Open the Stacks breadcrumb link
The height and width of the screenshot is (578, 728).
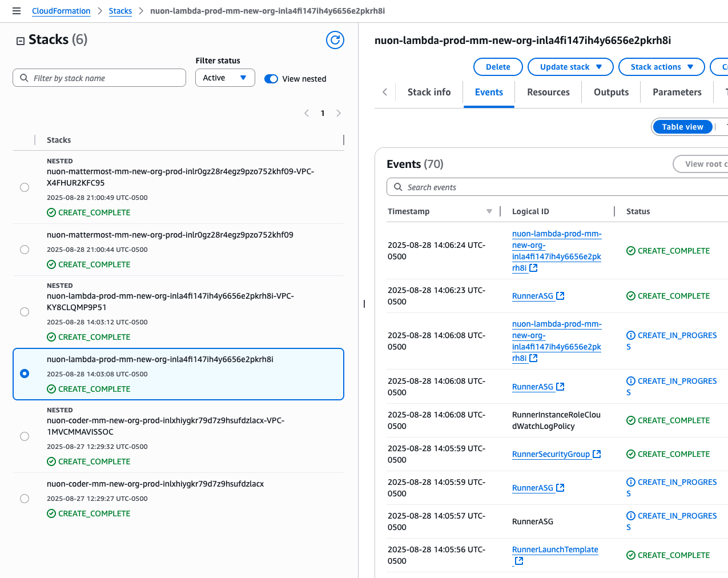pyautogui.click(x=120, y=11)
